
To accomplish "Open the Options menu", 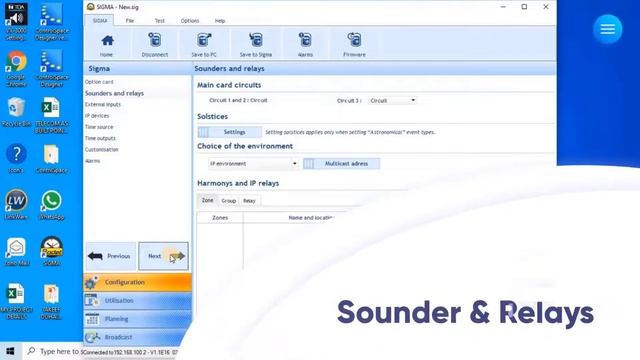I will point(190,21).
